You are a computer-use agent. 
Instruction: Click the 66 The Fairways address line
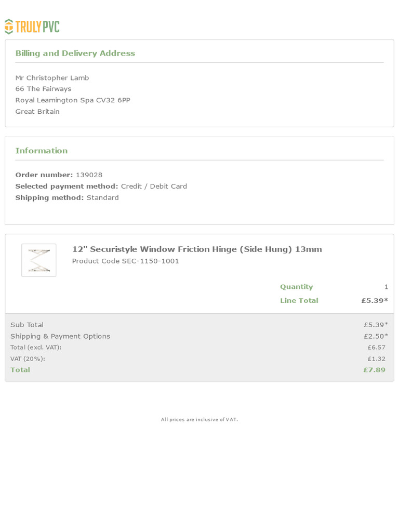point(43,89)
